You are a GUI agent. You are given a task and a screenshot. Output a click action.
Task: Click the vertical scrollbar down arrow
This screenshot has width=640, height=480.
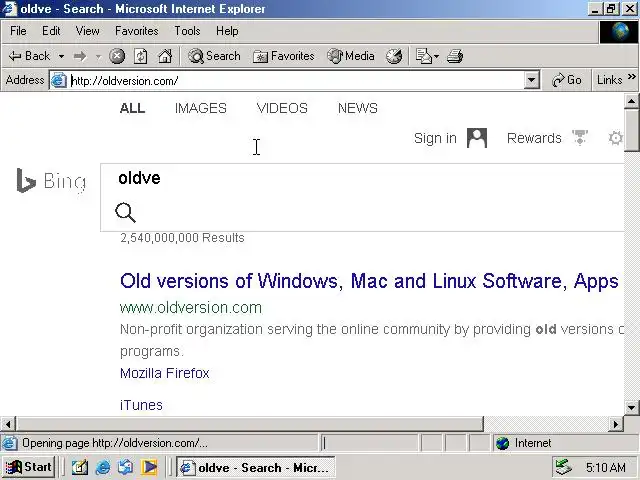(631, 407)
